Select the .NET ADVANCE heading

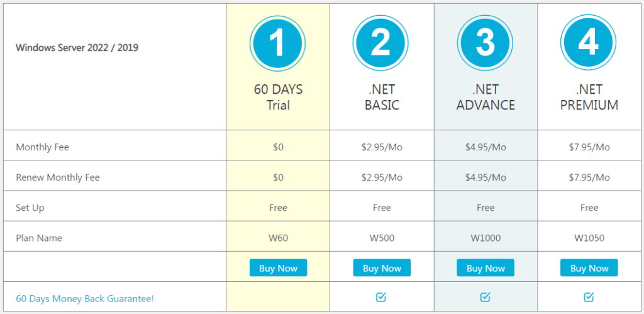[486, 97]
